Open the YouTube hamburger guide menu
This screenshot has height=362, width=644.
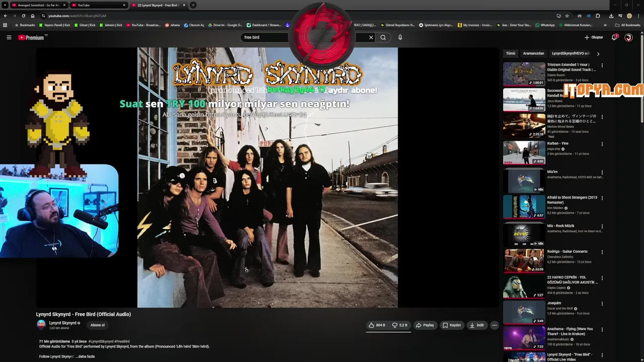click(x=9, y=37)
